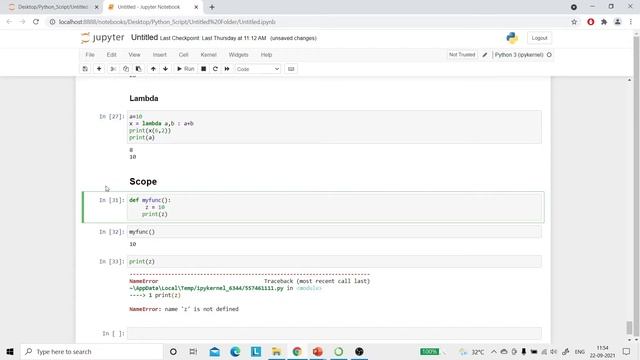
Task: Insert a cell below with plus icon
Action: point(99,69)
